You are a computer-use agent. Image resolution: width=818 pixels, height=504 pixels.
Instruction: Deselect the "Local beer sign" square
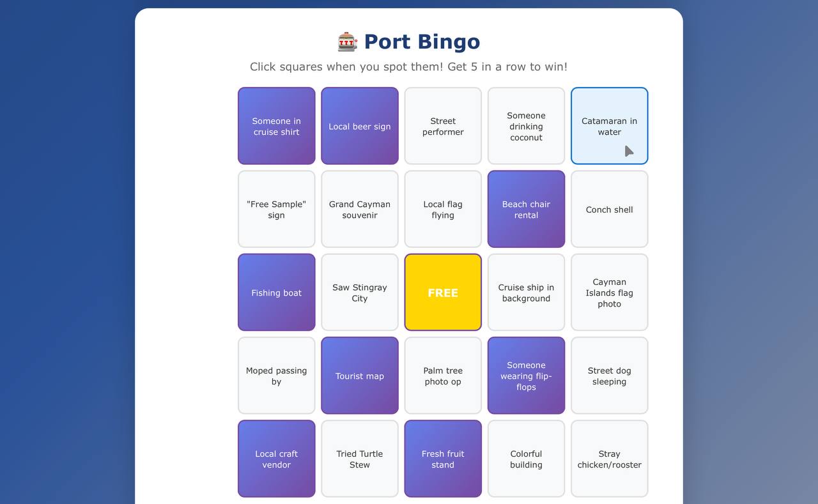point(359,126)
